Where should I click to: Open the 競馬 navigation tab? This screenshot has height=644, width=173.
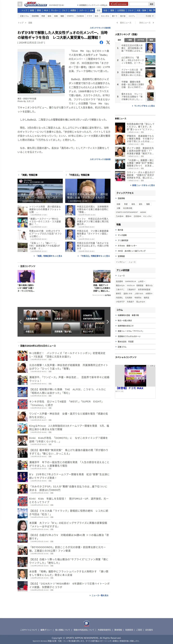pos(112,11)
